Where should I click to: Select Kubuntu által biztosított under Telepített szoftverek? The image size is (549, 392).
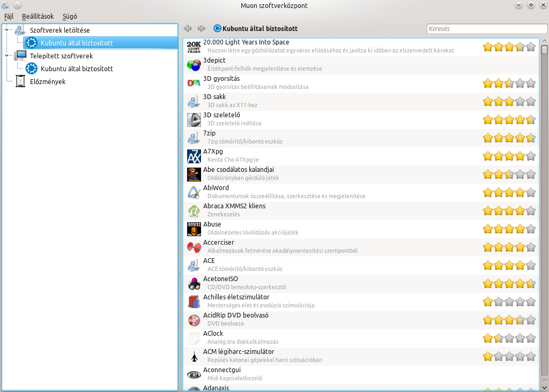[x=76, y=69]
